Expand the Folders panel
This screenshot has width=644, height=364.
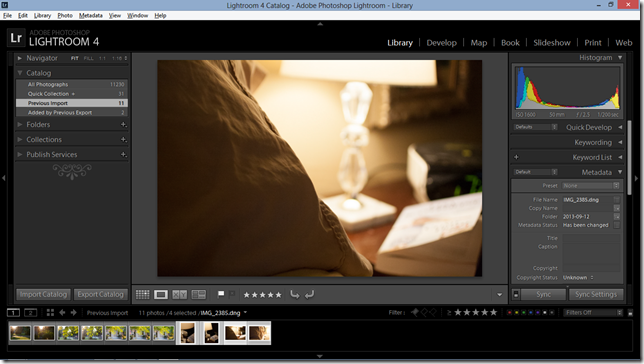(x=19, y=124)
